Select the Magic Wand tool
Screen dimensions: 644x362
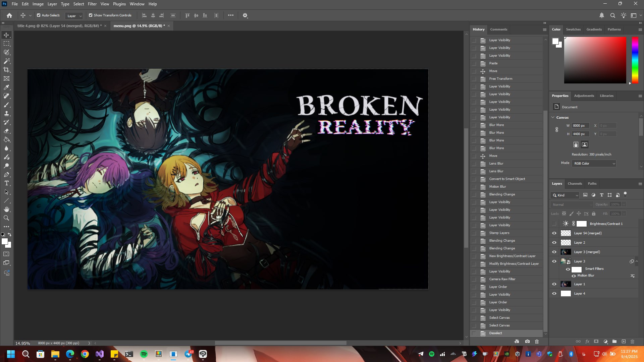(6, 61)
